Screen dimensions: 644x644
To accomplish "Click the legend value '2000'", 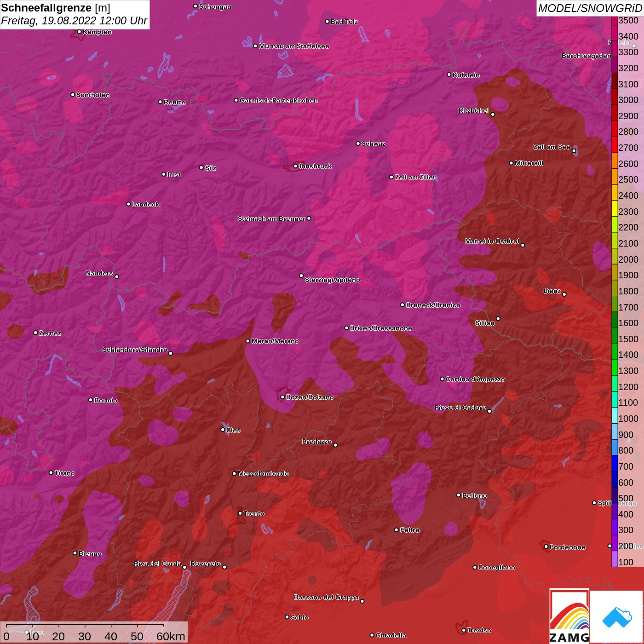I will pos(628,259).
